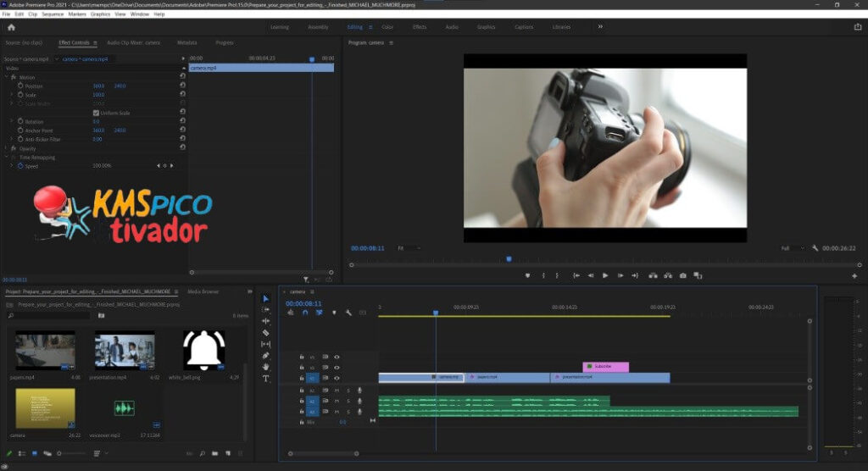Select the Slip tool
Screen dimensions: 868x471
coord(265,344)
